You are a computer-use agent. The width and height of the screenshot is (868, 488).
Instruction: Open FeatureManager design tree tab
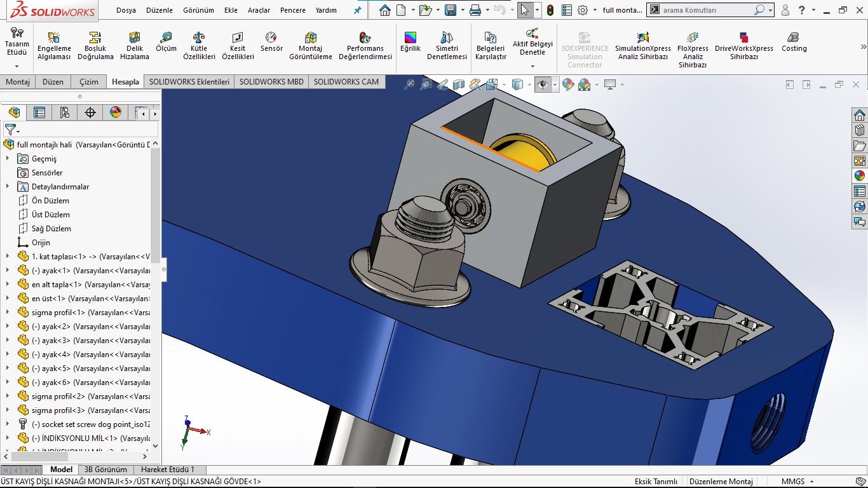14,113
